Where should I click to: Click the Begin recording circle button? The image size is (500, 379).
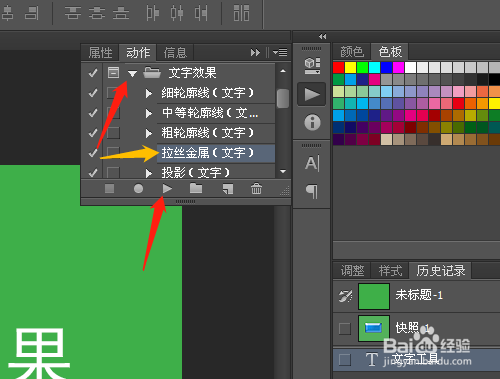click(138, 189)
